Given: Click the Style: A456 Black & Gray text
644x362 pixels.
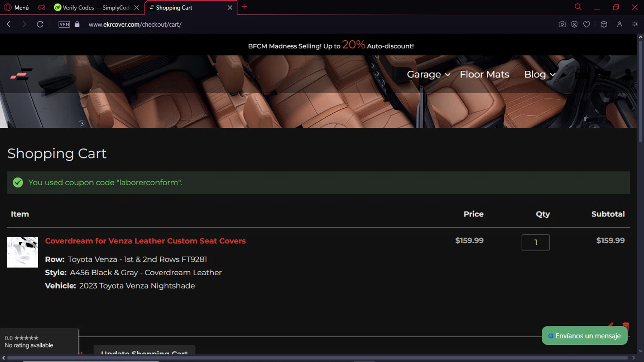Looking at the screenshot, I should coord(134,273).
